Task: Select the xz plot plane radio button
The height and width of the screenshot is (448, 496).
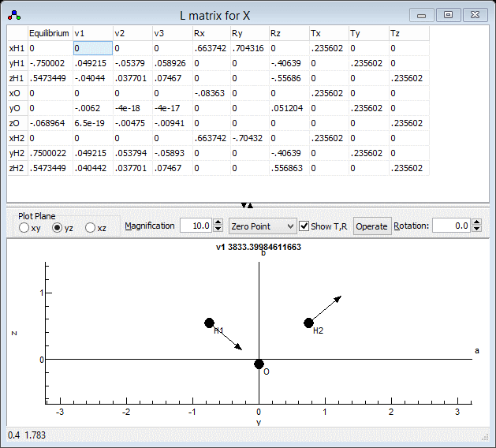Action: tap(90, 228)
